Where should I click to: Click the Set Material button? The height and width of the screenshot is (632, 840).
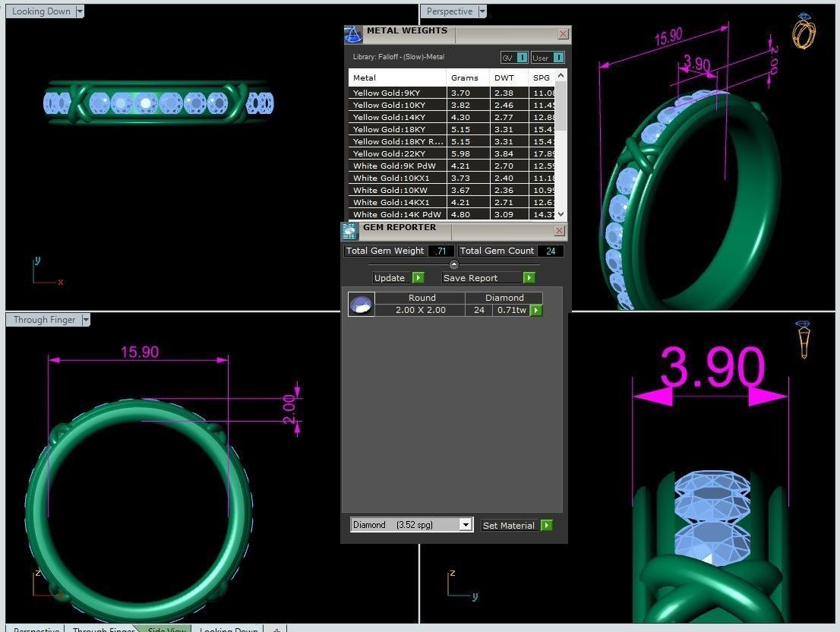coord(510,526)
